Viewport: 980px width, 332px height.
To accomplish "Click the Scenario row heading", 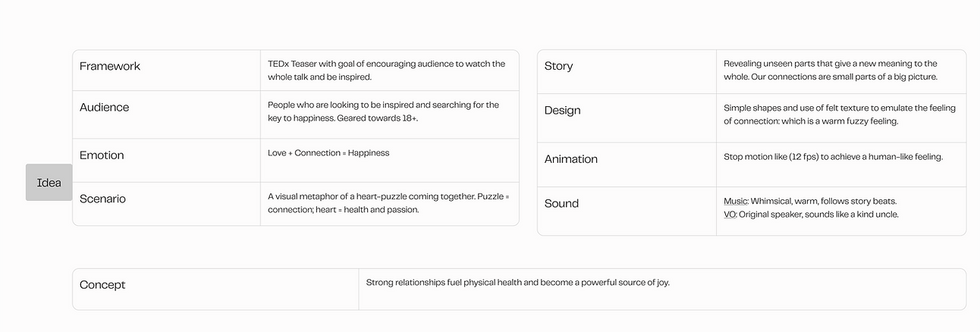I will 102,199.
